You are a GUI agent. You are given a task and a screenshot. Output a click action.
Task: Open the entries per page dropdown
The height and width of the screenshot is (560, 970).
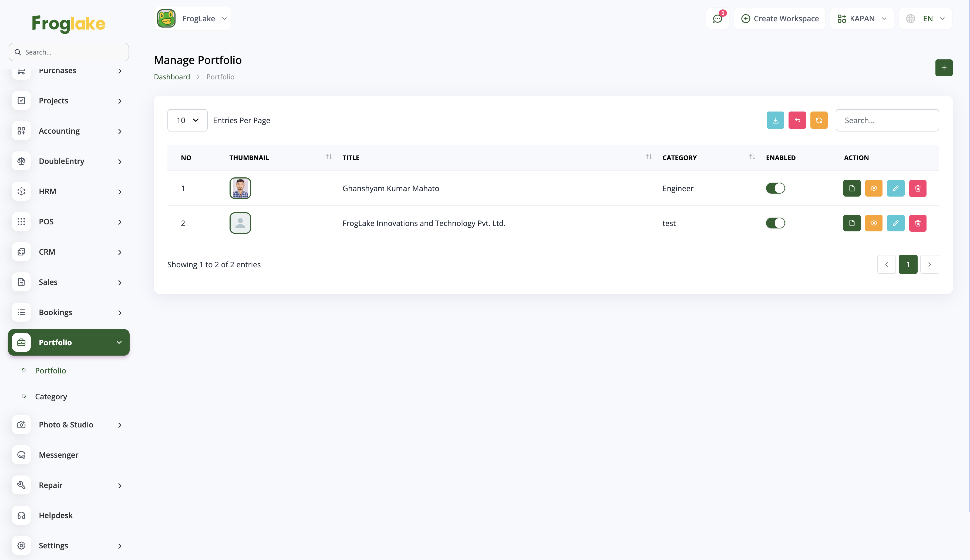click(187, 120)
